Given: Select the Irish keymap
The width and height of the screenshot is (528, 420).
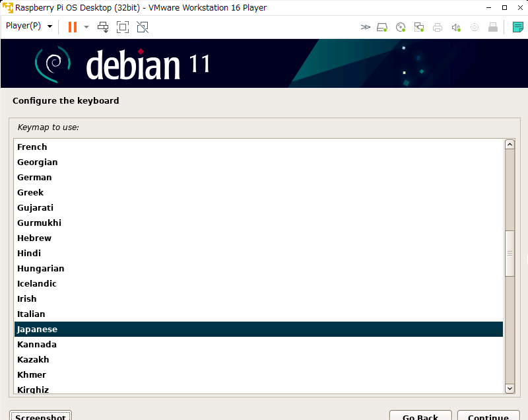Looking at the screenshot, I should [259, 298].
